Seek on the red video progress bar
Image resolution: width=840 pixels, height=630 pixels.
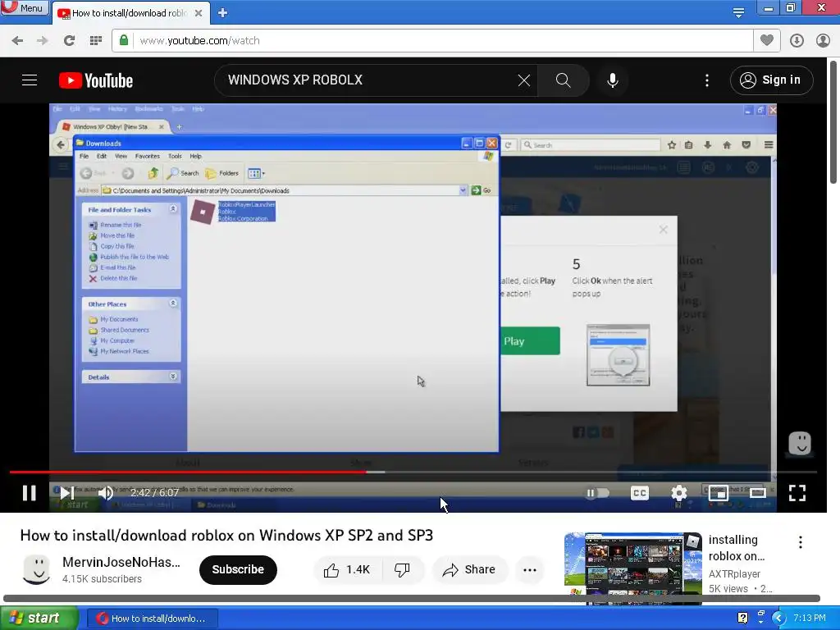(413, 472)
